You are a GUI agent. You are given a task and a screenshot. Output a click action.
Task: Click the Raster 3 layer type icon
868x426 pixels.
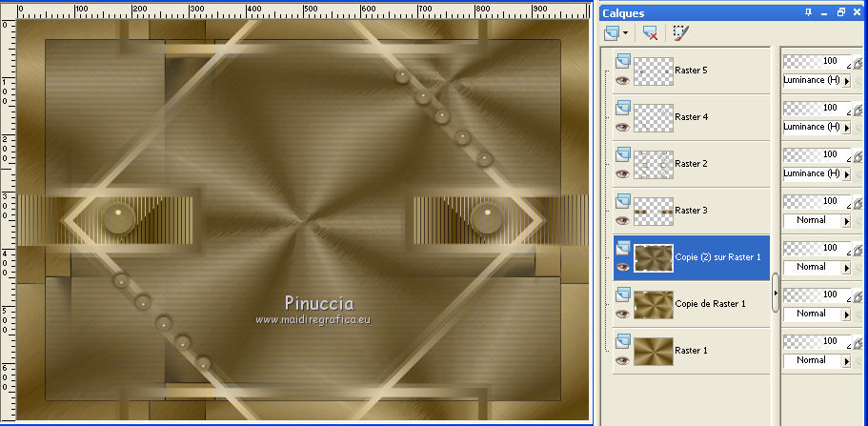coord(623,200)
